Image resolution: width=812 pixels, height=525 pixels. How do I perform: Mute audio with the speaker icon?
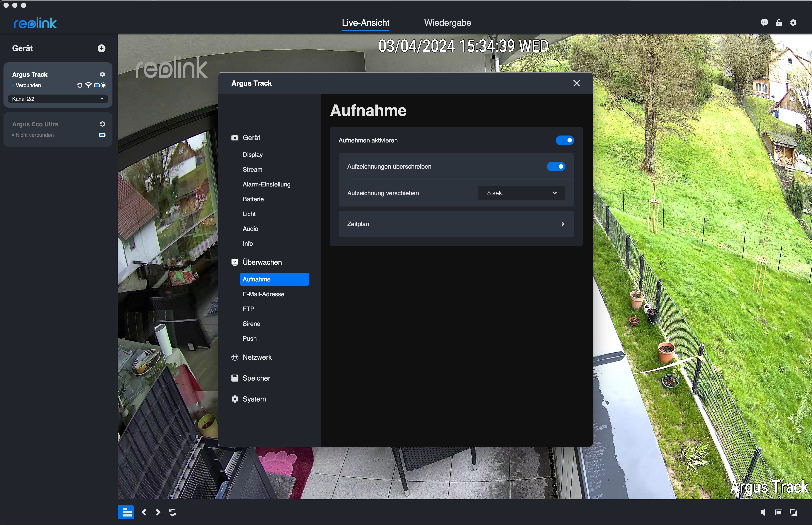pyautogui.click(x=763, y=512)
